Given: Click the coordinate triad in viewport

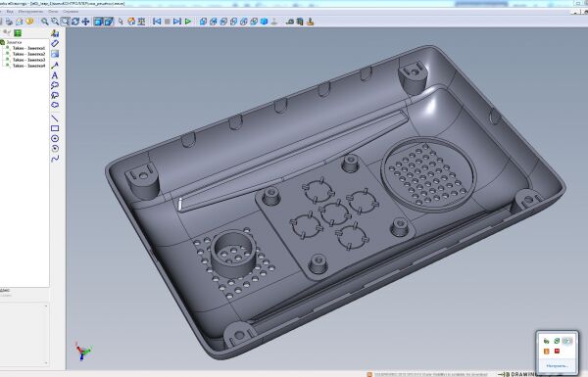Looking at the screenshot, I should tap(83, 352).
